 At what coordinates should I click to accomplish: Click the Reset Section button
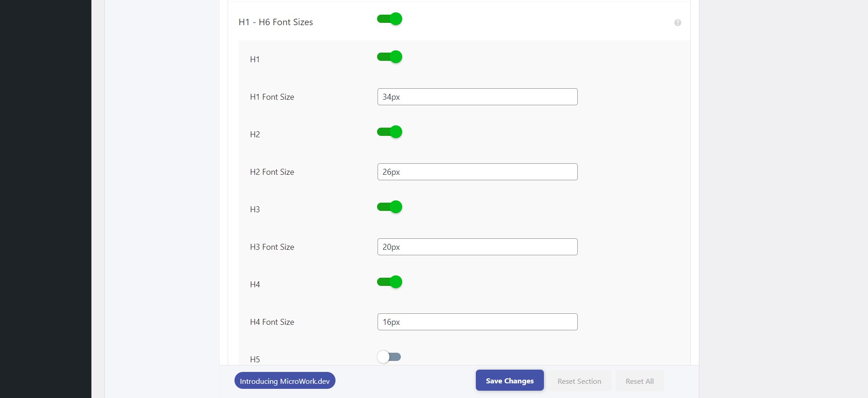click(x=579, y=381)
